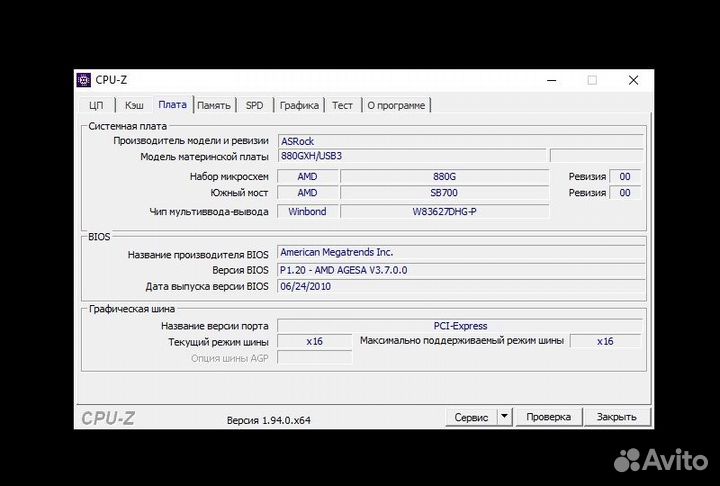Click the American Megatrends Inc. field
The image size is (720, 486).
point(461,252)
